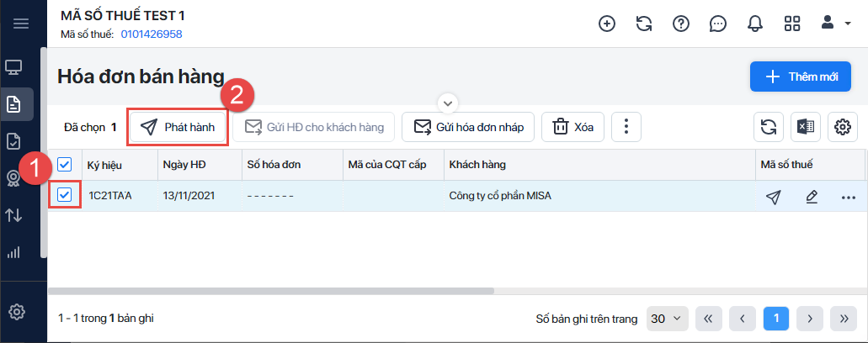The height and width of the screenshot is (343, 868).
Task: Open the row's three-dot options menu
Action: 848,197
